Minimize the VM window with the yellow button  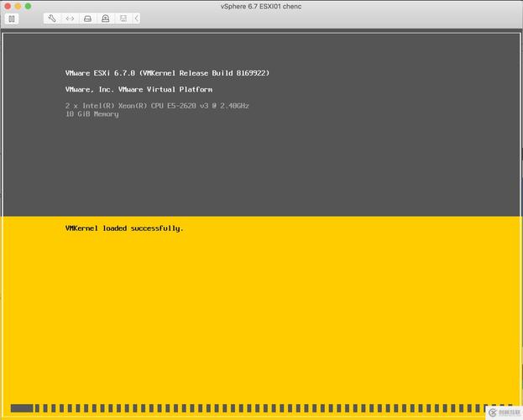[x=18, y=5]
